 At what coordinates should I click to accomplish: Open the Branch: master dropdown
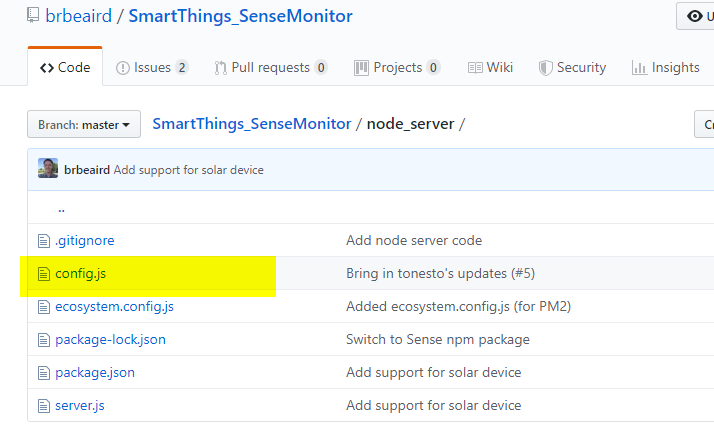click(x=84, y=125)
